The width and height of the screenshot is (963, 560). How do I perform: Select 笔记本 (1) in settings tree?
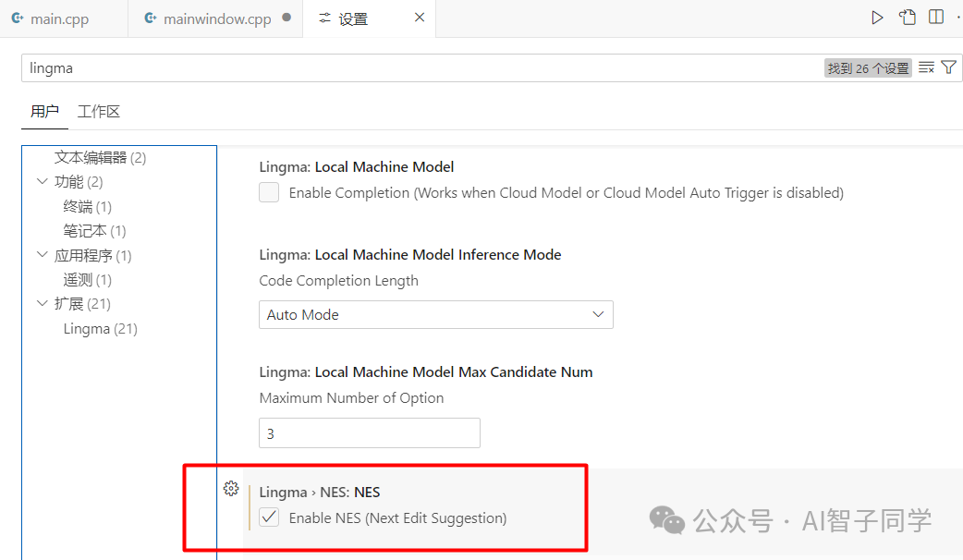pyautogui.click(x=94, y=231)
